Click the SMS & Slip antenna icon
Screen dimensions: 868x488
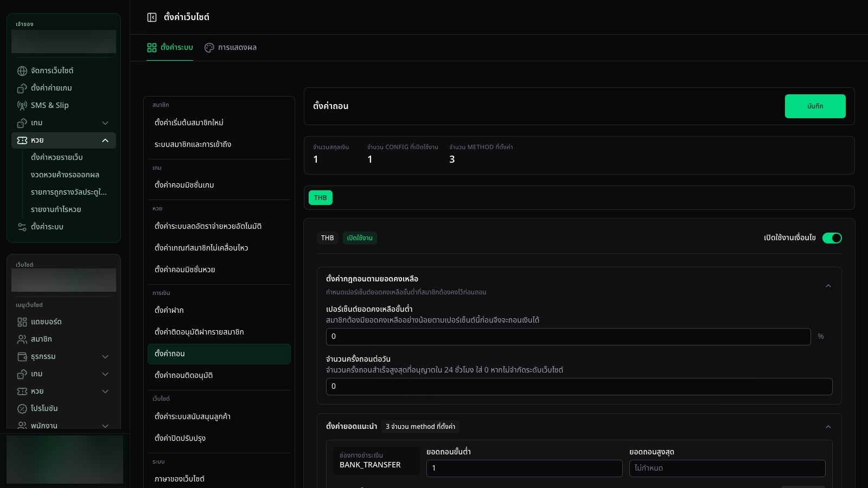coord(22,106)
